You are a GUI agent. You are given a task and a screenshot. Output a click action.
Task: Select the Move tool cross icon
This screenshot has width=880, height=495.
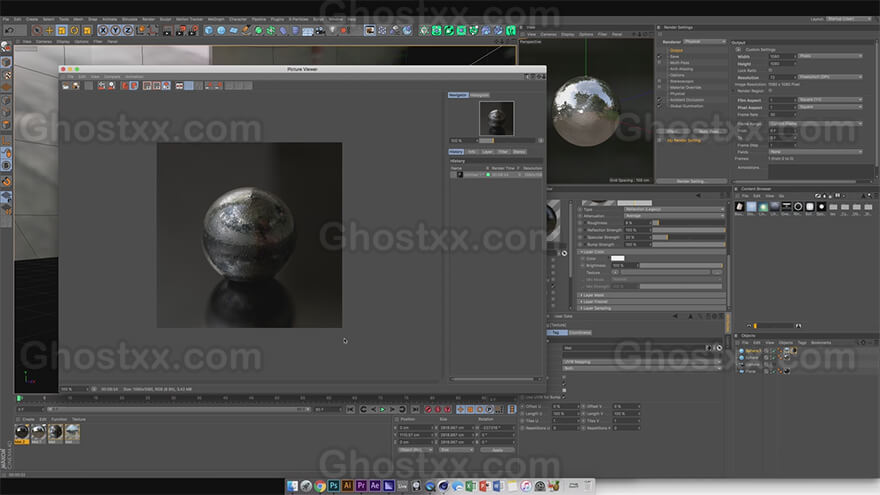pos(49,30)
